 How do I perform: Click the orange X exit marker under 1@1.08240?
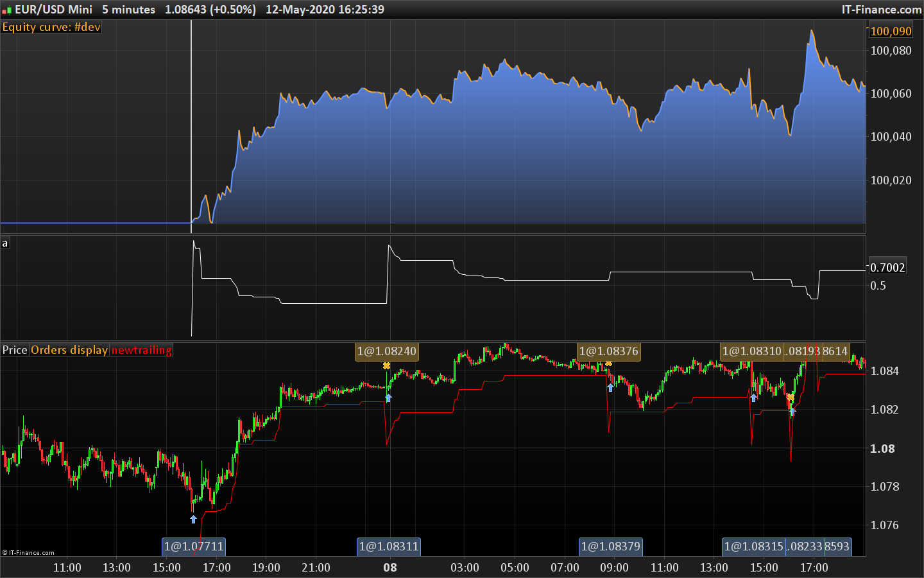coord(386,366)
